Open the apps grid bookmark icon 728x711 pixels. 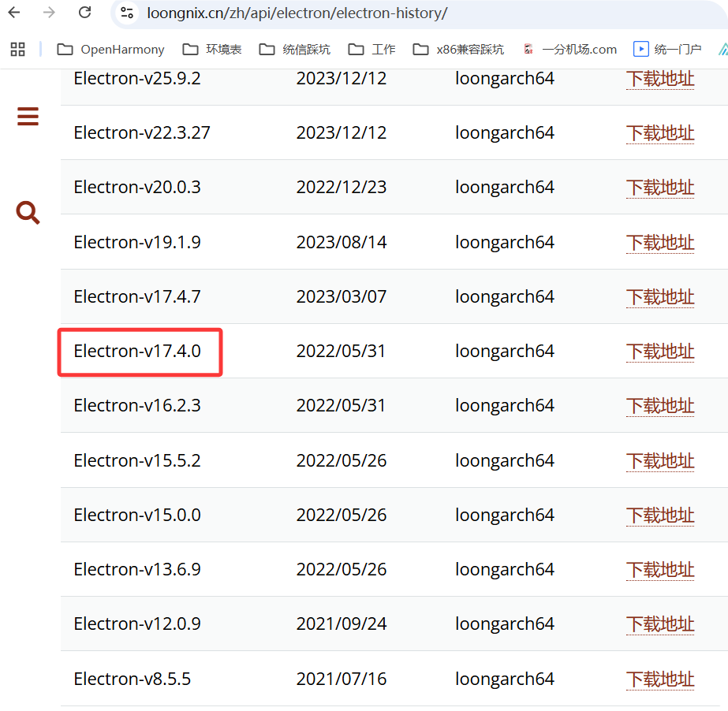17,49
